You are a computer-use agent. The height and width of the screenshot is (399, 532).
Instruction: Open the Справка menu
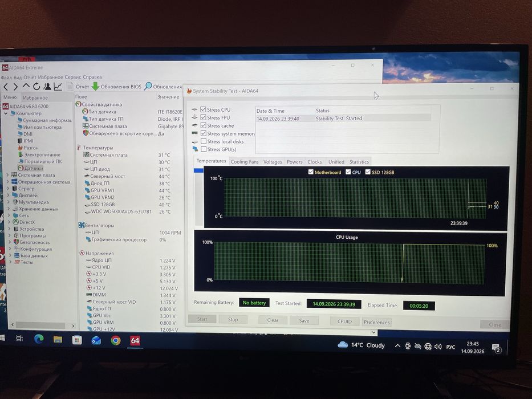92,77
